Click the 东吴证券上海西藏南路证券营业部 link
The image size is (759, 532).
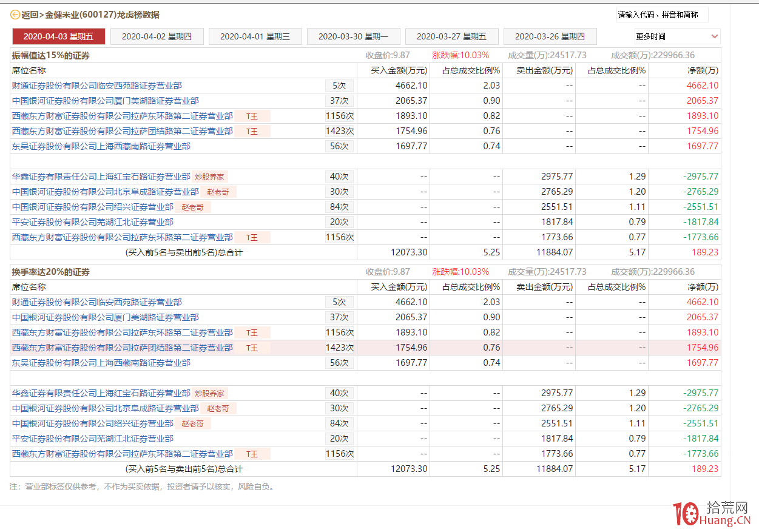(x=100, y=146)
